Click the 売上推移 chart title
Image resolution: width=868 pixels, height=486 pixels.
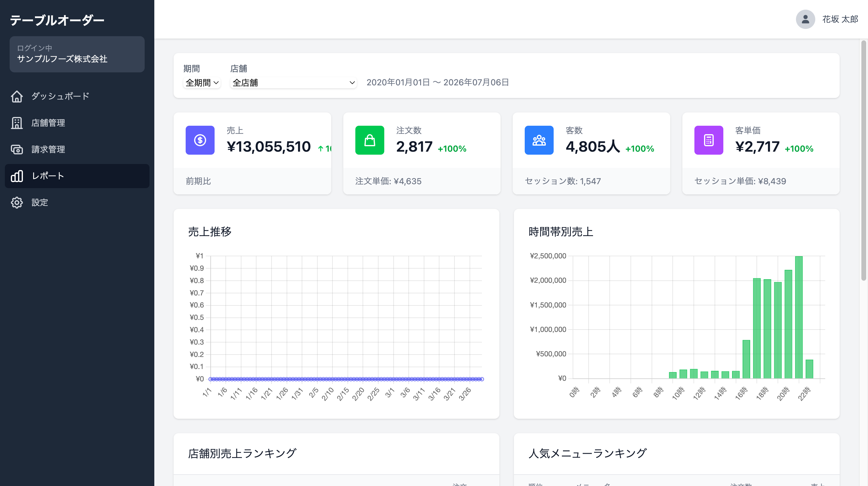[x=209, y=232]
